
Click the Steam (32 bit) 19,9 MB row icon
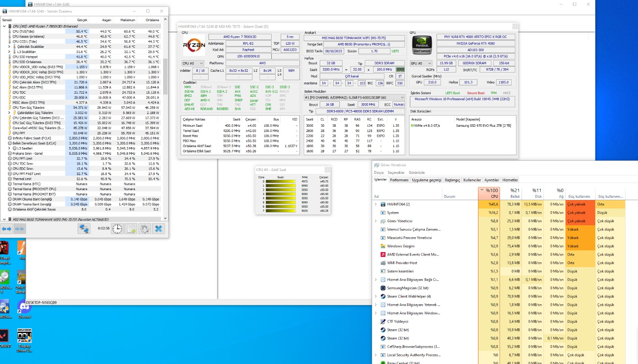[383, 330]
